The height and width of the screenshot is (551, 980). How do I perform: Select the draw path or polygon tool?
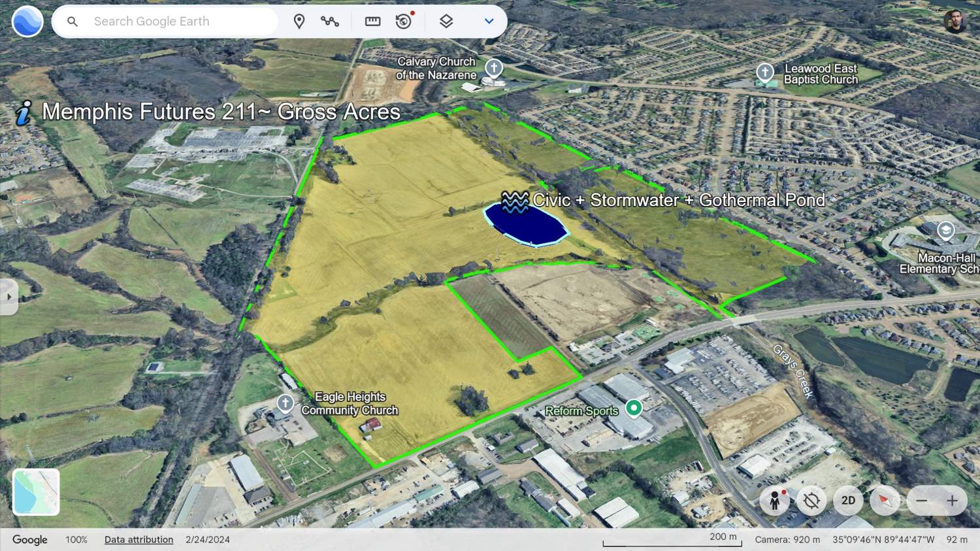(x=330, y=22)
